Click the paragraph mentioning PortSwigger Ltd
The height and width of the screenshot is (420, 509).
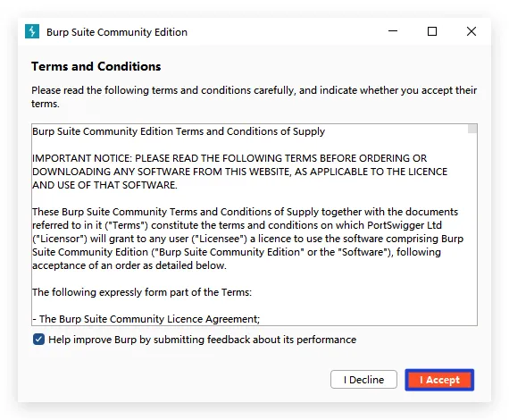[247, 239]
